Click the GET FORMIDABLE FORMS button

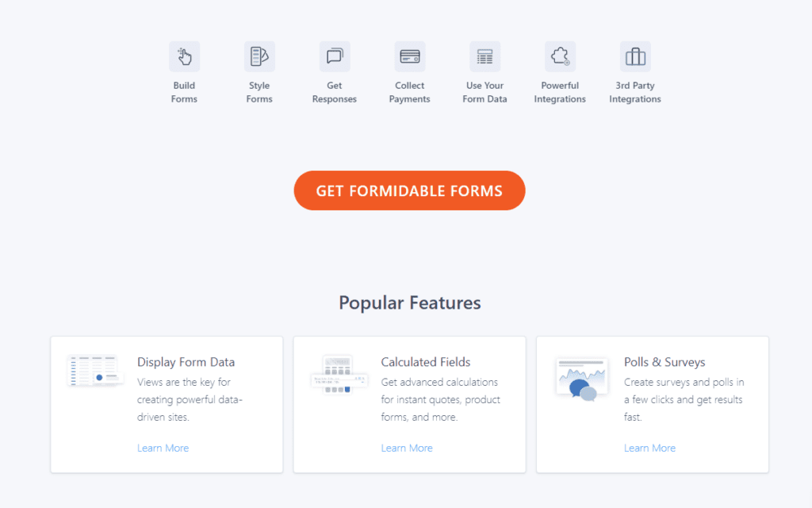(409, 190)
